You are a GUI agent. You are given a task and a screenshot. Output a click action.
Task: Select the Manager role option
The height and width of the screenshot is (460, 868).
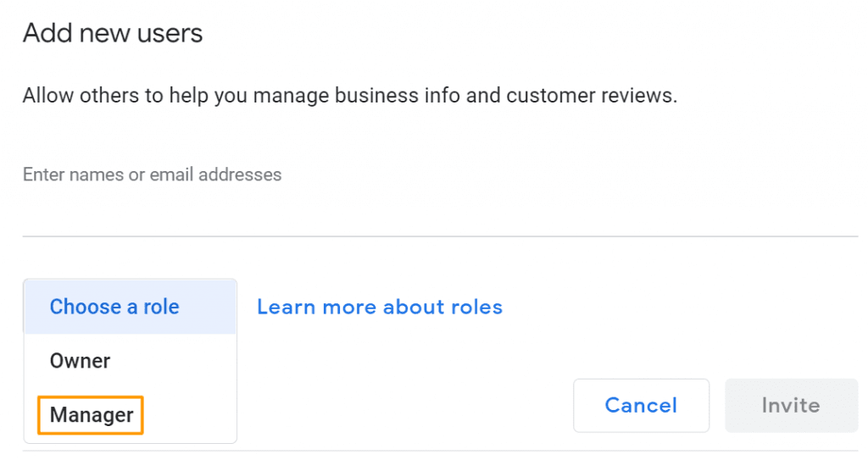pyautogui.click(x=92, y=415)
